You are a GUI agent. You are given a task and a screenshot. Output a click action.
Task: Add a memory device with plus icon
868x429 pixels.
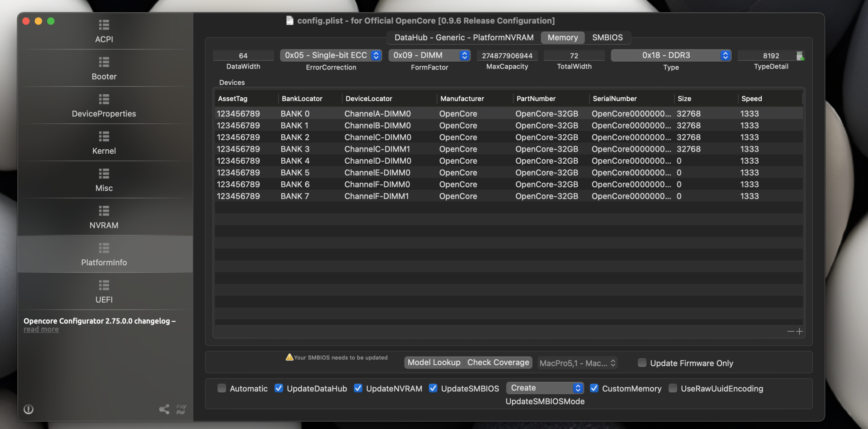point(799,331)
